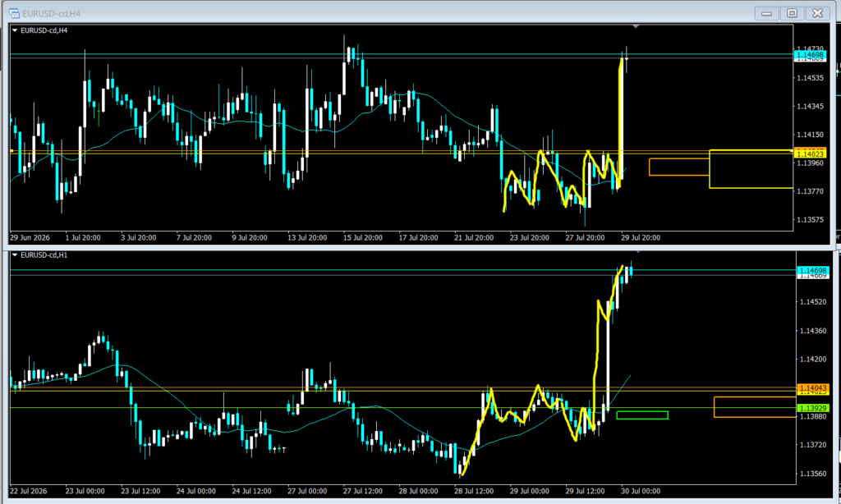This screenshot has height=504, width=841.
Task: Click the green 1.13929 price tag on H1 chart
Action: [813, 408]
